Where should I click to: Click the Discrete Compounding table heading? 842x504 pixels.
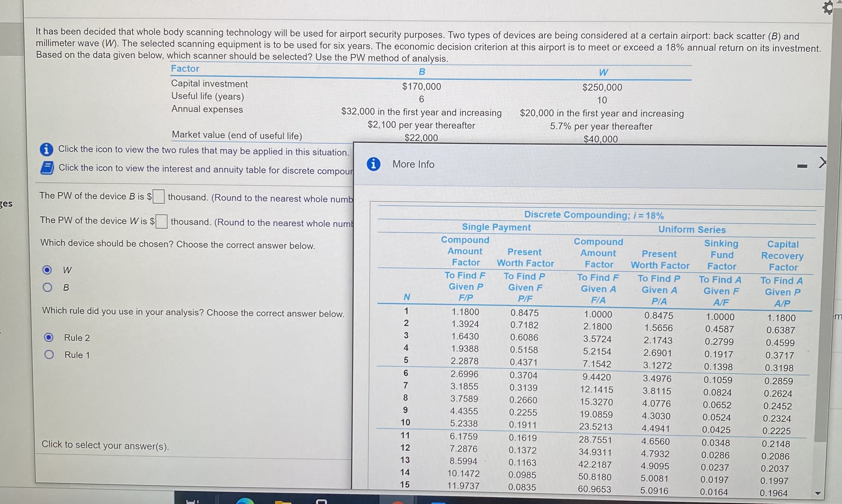pyautogui.click(x=594, y=215)
